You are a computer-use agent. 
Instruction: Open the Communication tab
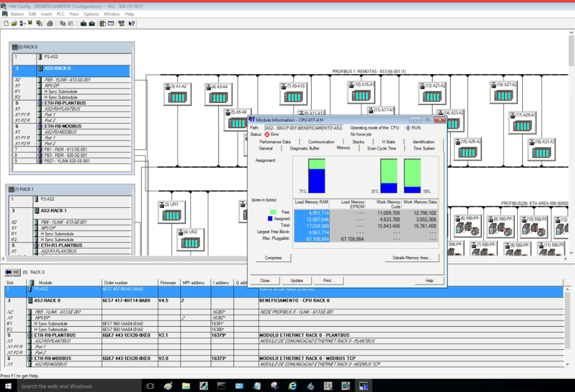[321, 142]
